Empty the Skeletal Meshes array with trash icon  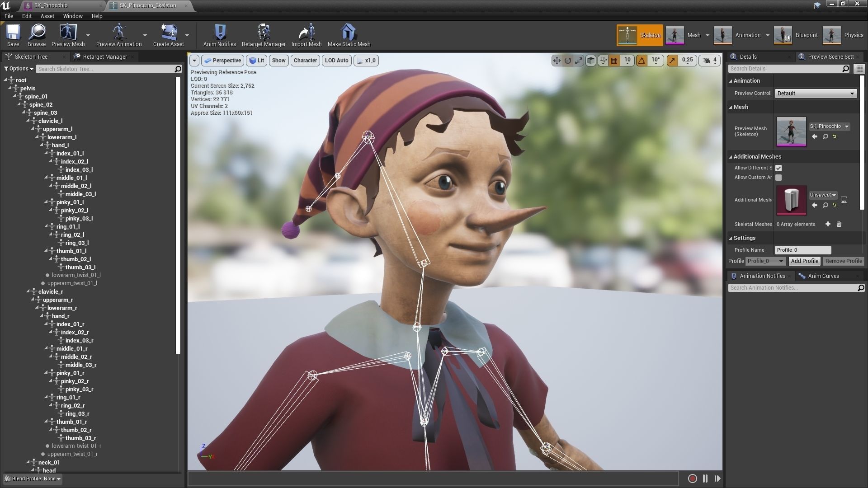839,224
